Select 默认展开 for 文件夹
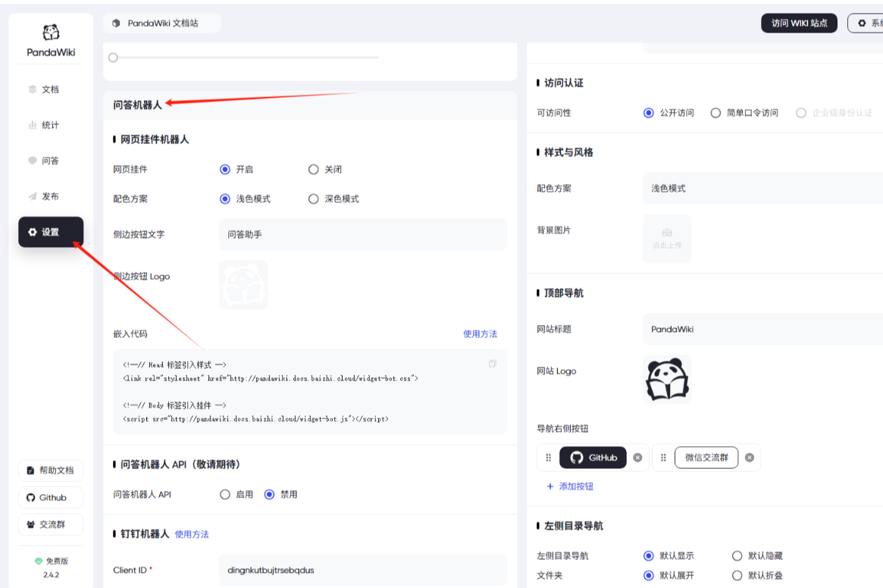The width and height of the screenshot is (883, 588). coord(649,576)
